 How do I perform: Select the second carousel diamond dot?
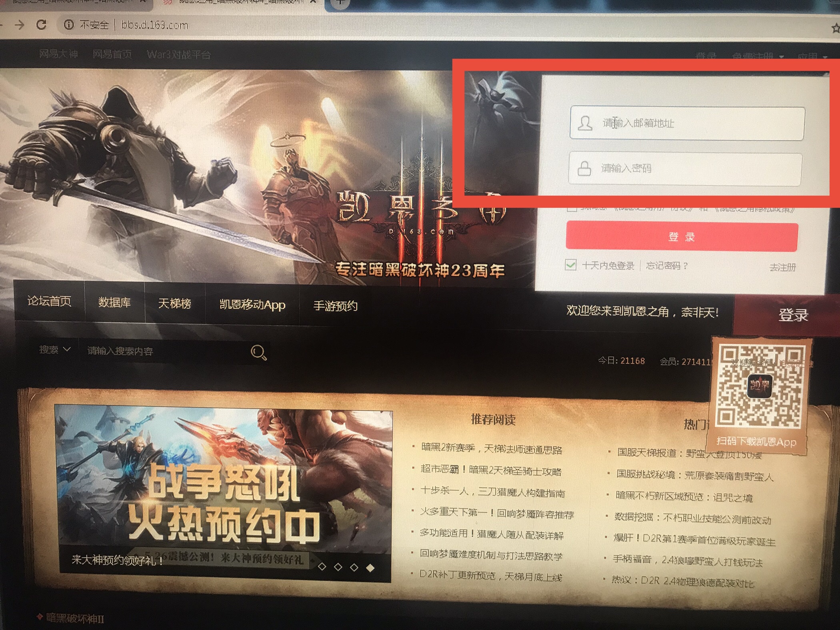[x=338, y=567]
